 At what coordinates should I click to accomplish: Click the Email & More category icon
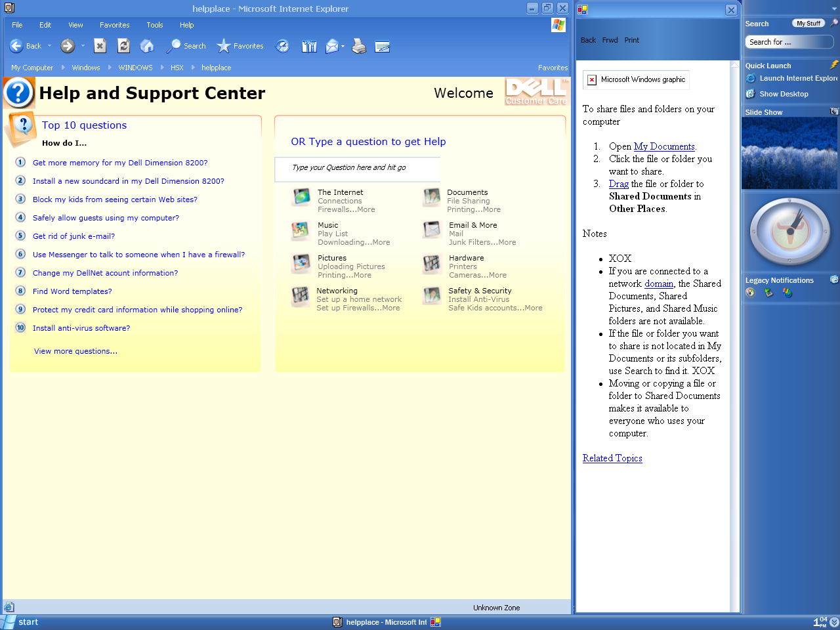pos(432,229)
